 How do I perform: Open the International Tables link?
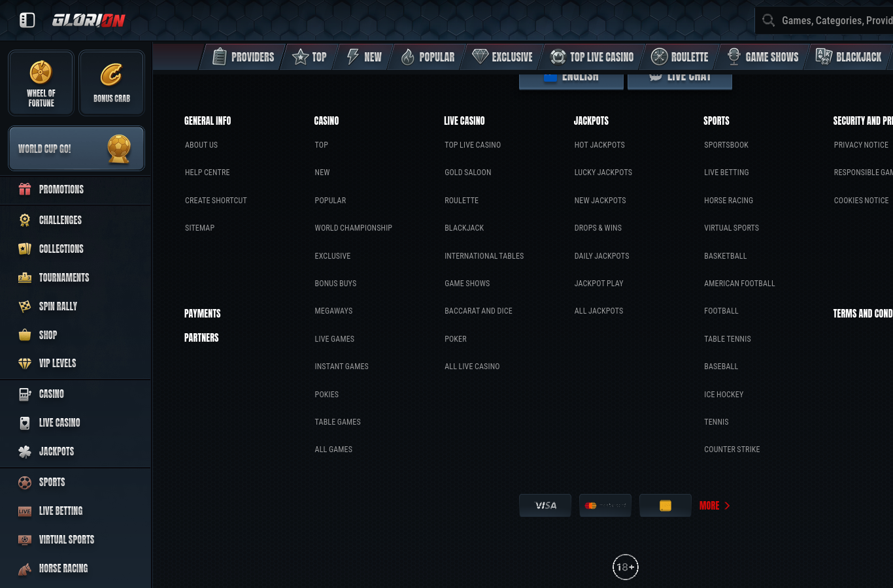tap(484, 256)
